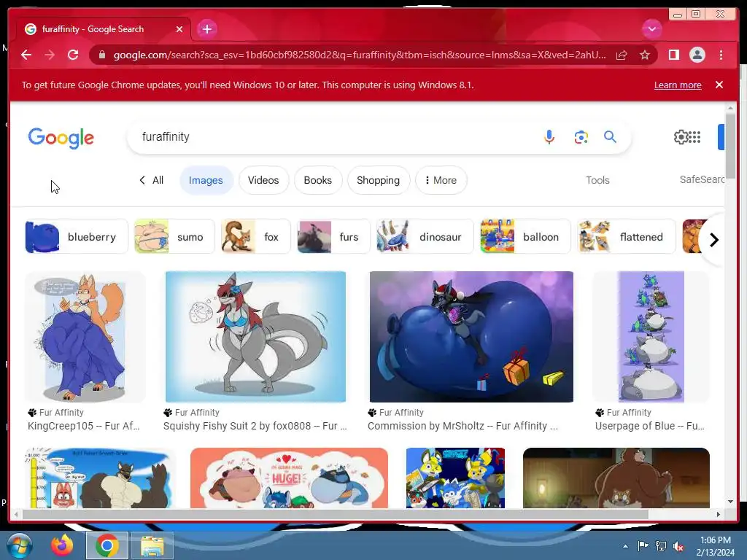Open Google quick settings gear icon

pos(681,137)
